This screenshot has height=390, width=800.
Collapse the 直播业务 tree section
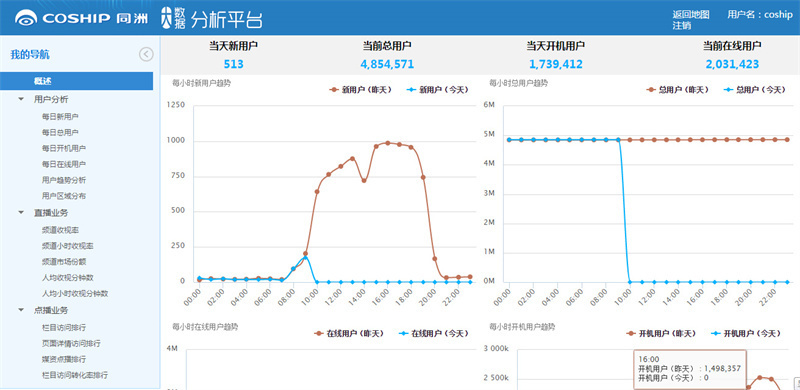click(x=21, y=212)
